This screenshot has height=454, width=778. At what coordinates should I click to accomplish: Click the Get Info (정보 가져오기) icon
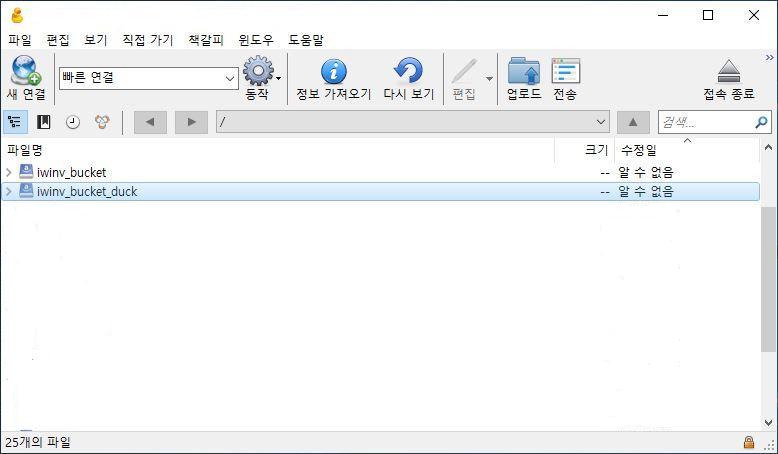334,71
